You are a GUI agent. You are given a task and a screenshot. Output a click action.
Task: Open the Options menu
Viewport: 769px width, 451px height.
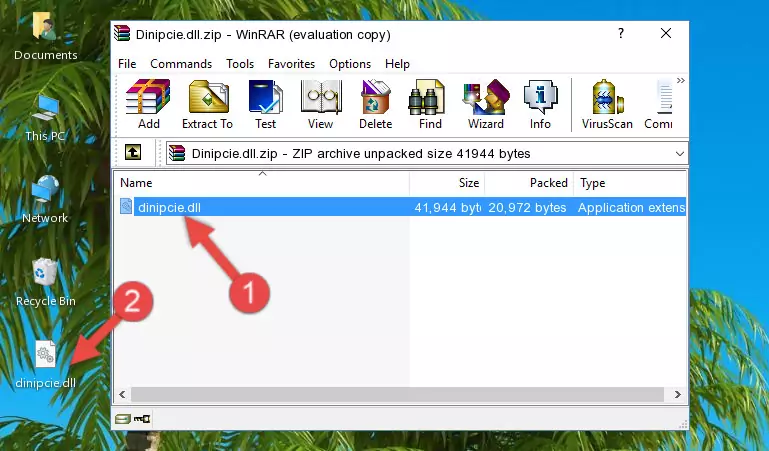pos(350,64)
